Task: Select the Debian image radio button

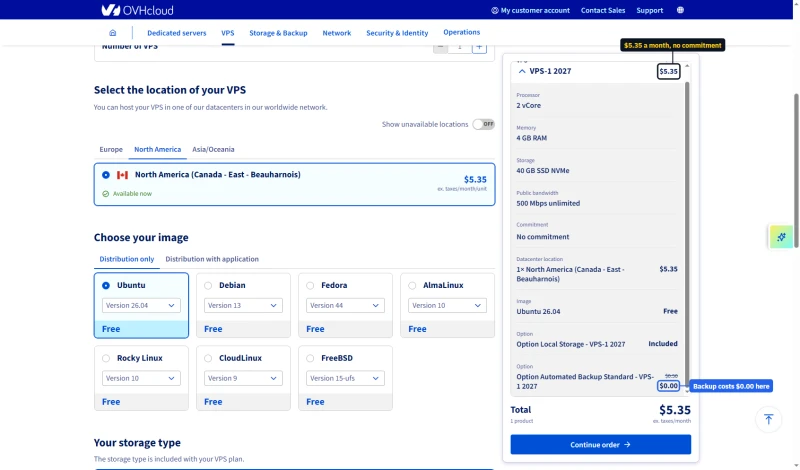Action: point(208,286)
